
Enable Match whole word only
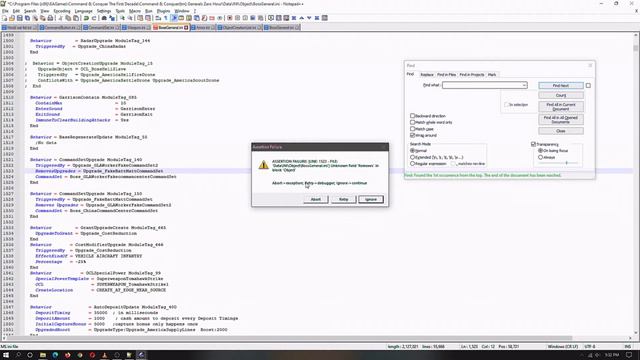pos(412,122)
